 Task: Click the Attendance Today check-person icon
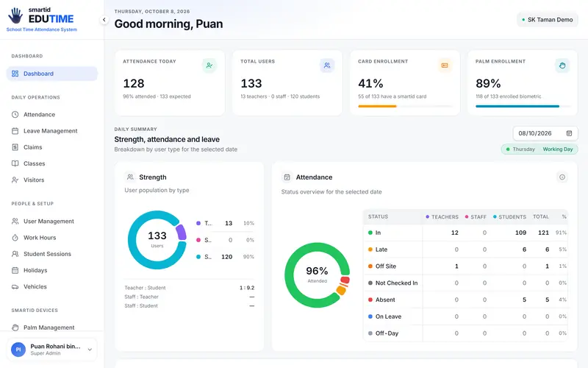tap(209, 66)
